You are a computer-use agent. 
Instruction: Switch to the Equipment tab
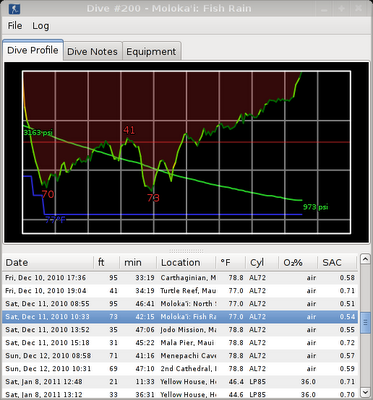pyautogui.click(x=151, y=52)
